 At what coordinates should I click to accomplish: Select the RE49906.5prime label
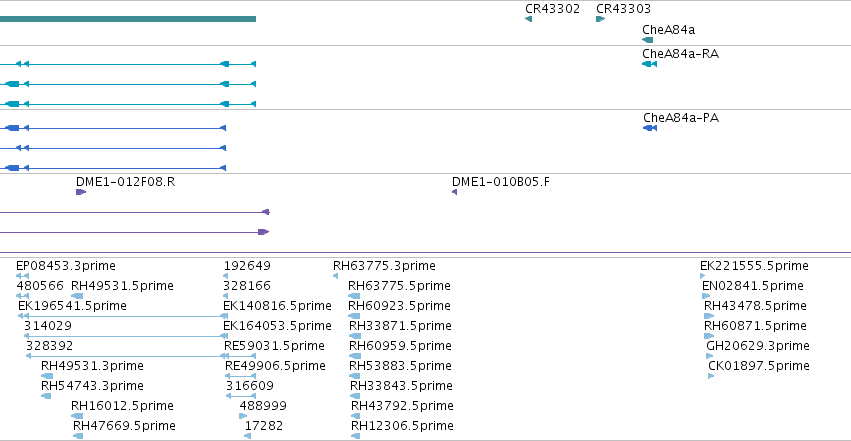point(275,366)
